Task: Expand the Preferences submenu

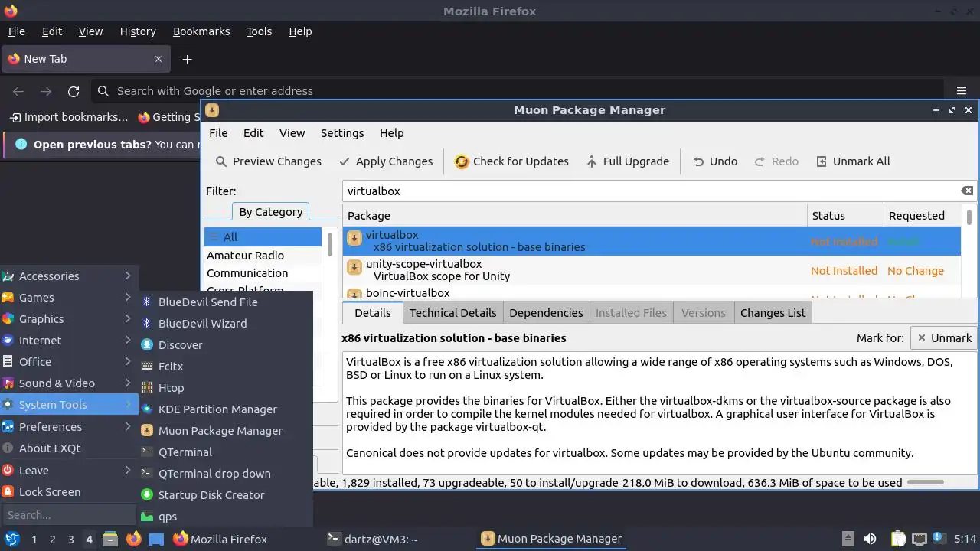Action: click(69, 427)
